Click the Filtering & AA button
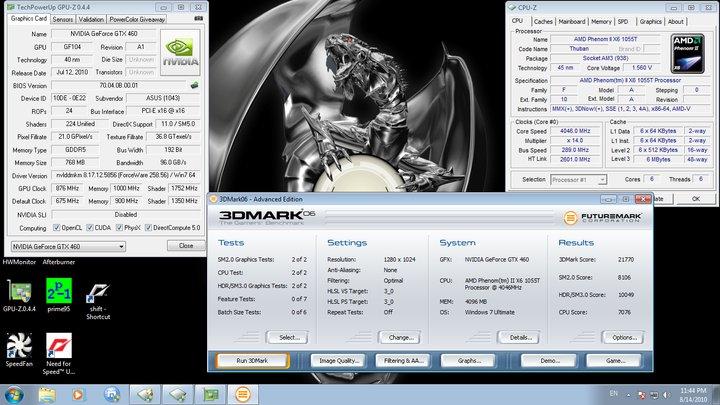 403,360
